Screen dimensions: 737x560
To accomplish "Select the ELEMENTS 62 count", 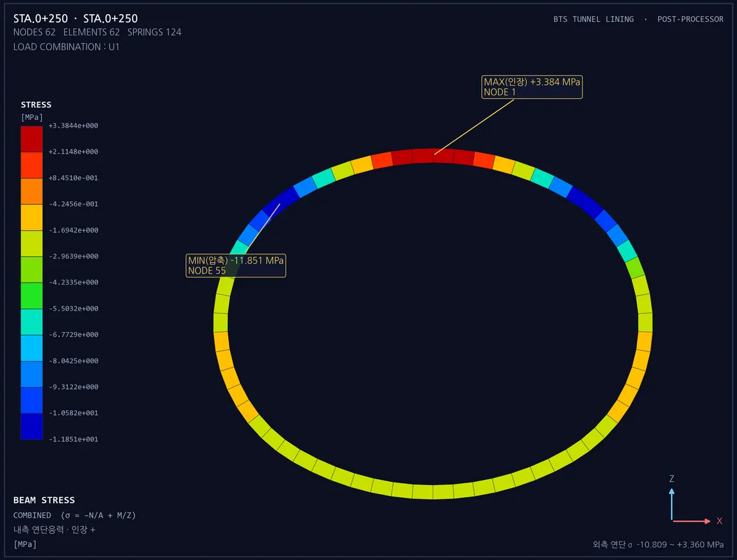I will click(91, 32).
